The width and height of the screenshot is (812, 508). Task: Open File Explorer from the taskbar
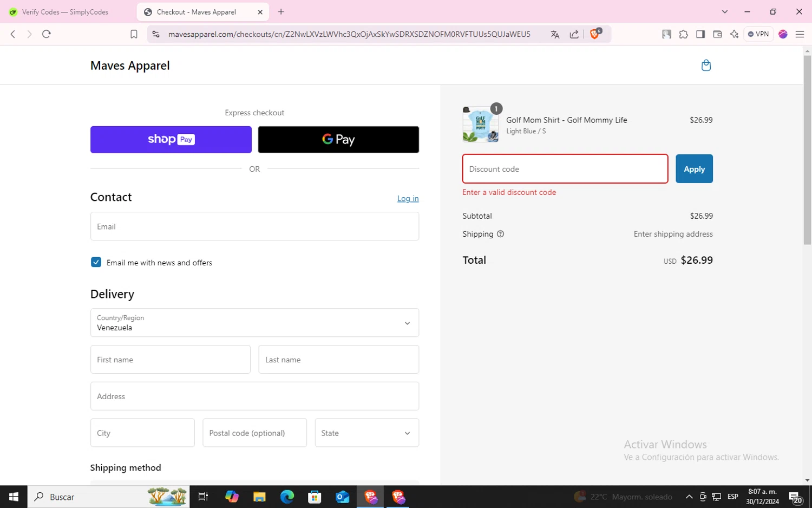[259, 497]
